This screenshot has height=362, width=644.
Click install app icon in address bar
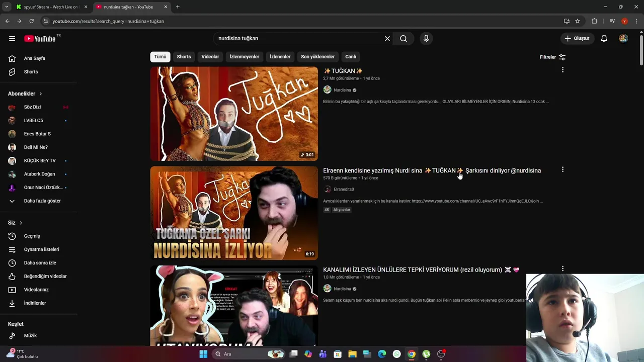(567, 21)
